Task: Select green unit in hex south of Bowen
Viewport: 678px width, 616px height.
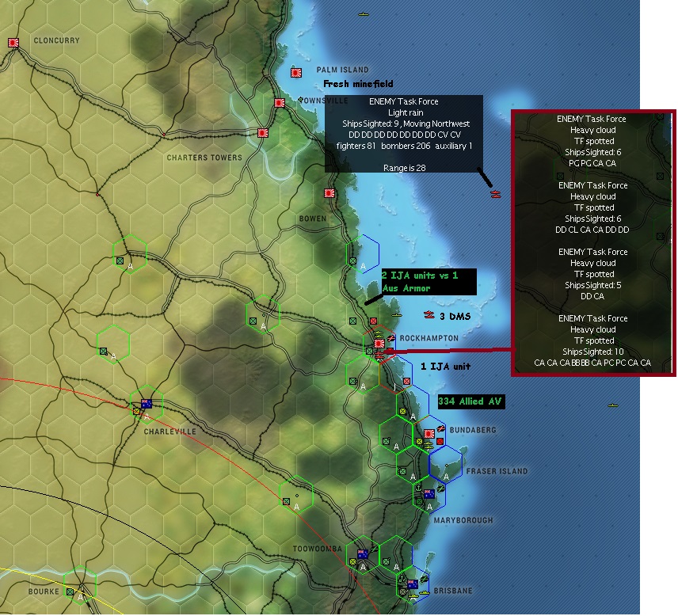Action: tap(352, 261)
